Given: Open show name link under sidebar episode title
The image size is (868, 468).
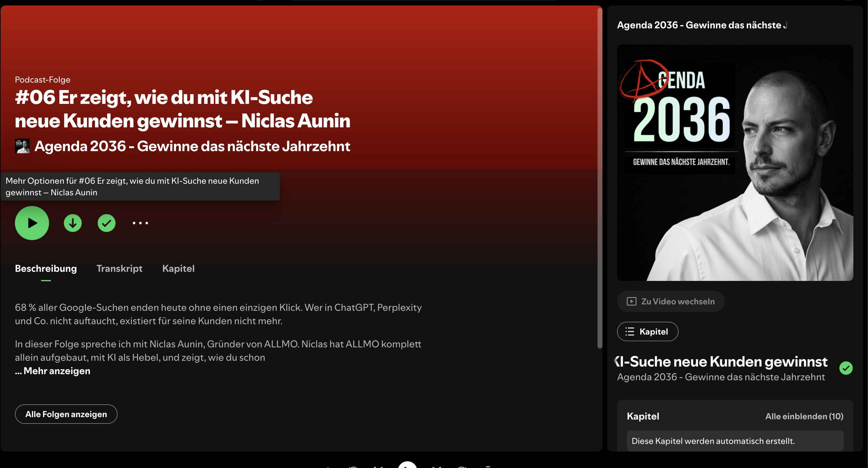Looking at the screenshot, I should [x=721, y=377].
